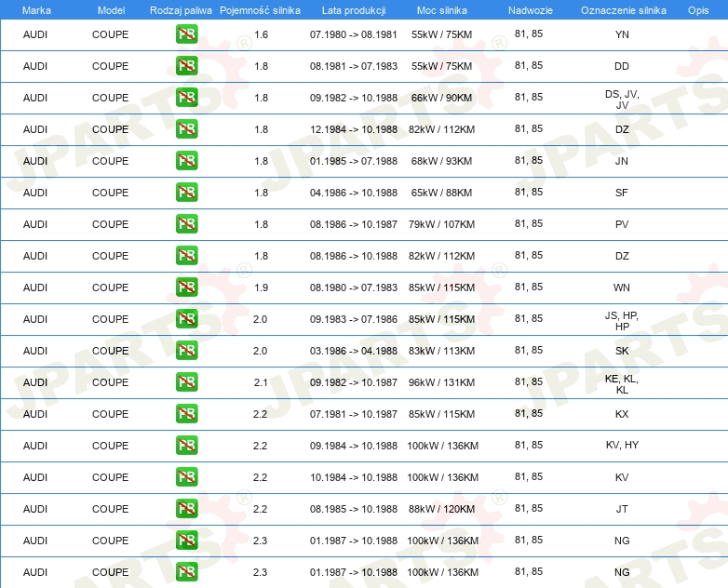Click the petrol fuel icon in the DD engine row

tap(186, 66)
